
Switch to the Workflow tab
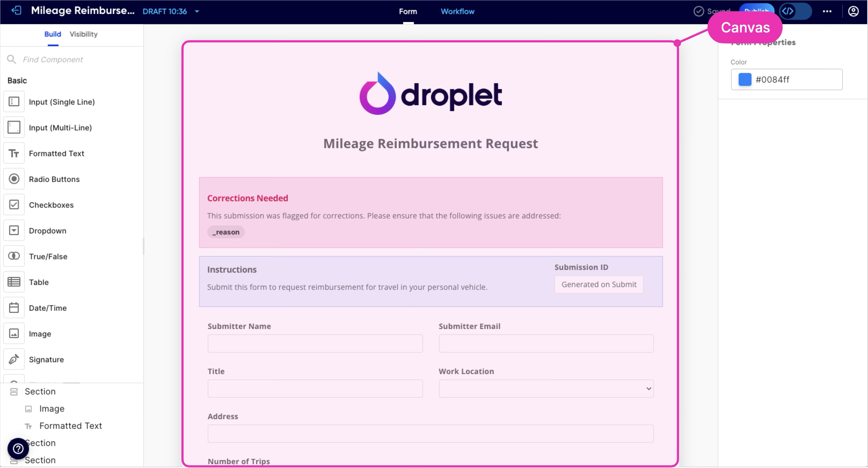(x=457, y=12)
